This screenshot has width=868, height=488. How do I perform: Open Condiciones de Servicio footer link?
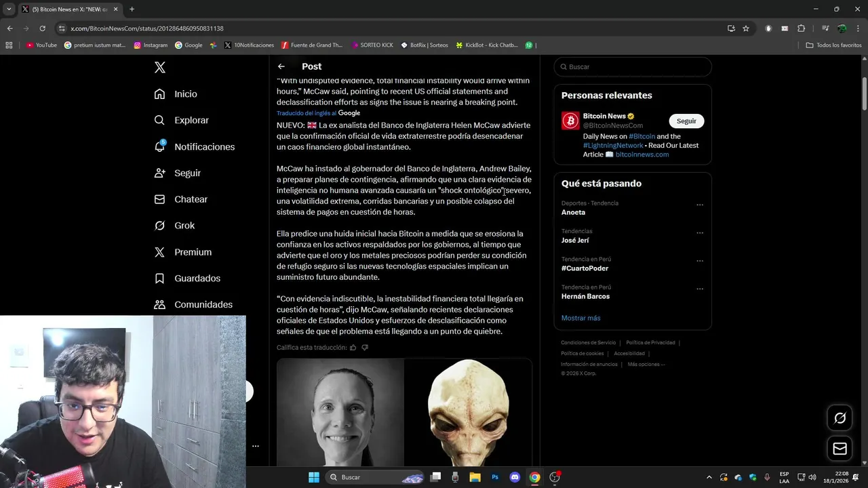tap(588, 343)
